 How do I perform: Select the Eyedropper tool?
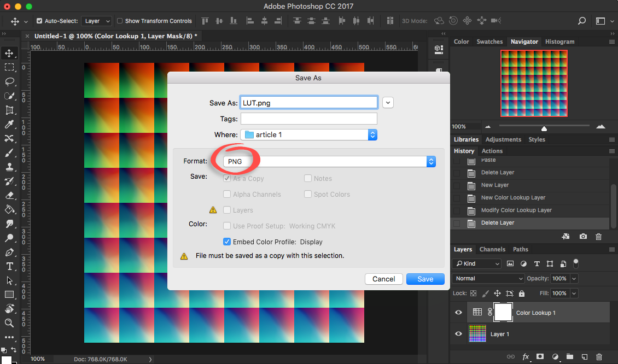(x=9, y=124)
